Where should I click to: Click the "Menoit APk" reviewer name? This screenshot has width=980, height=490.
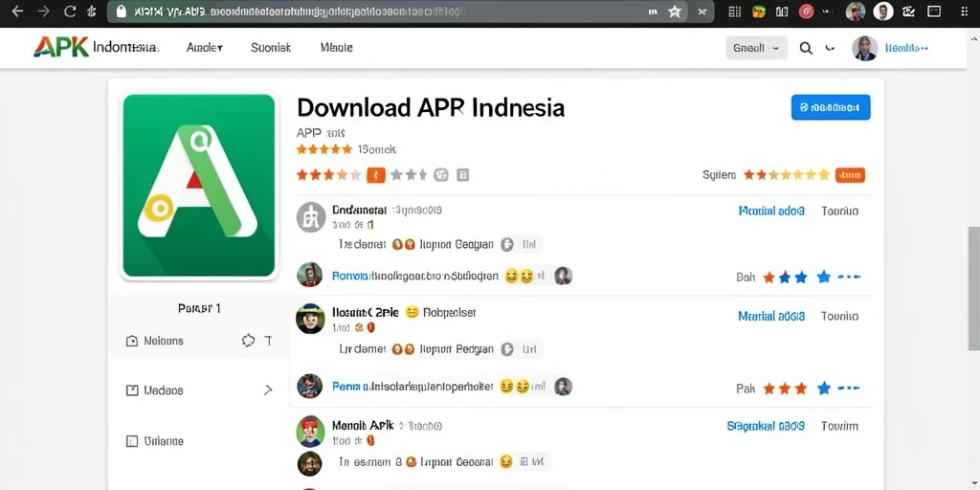pos(363,425)
